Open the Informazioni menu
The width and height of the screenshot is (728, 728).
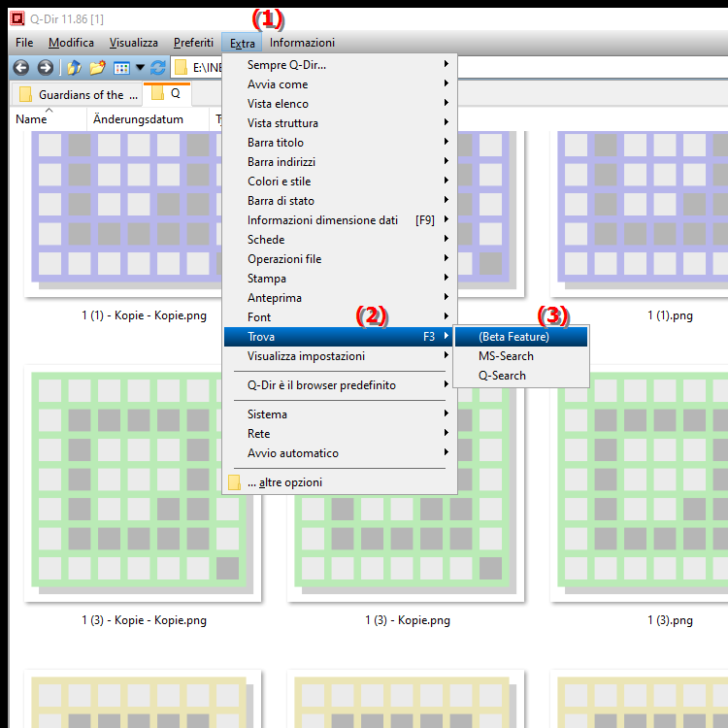[302, 43]
